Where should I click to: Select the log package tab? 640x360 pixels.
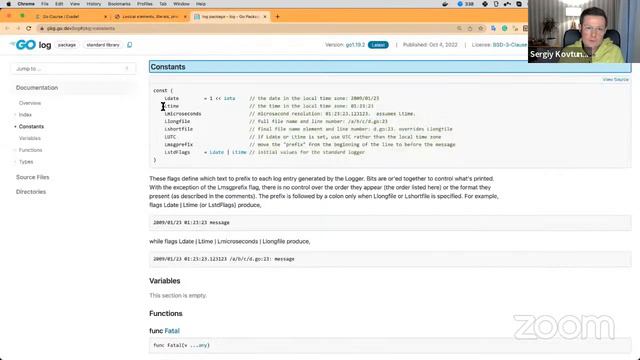tap(231, 16)
